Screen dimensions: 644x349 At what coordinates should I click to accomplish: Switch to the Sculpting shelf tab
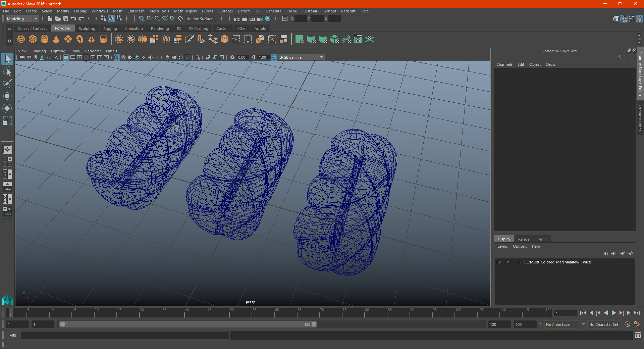pos(87,29)
